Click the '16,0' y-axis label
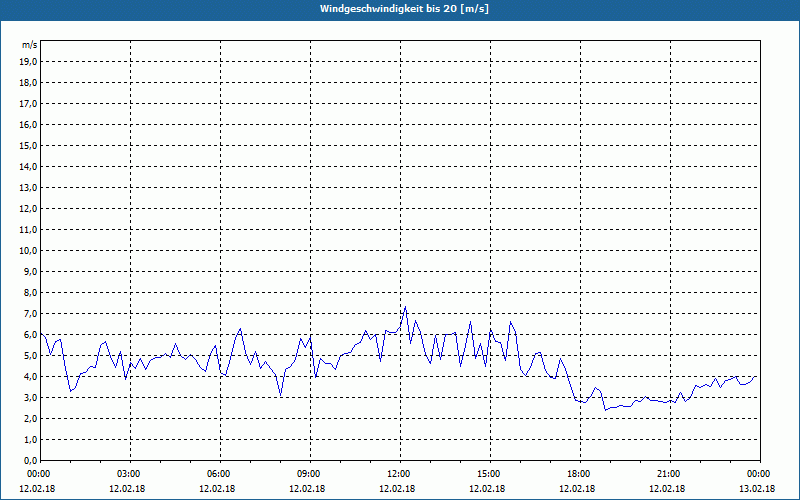The height and width of the screenshot is (500, 800). click(x=28, y=124)
